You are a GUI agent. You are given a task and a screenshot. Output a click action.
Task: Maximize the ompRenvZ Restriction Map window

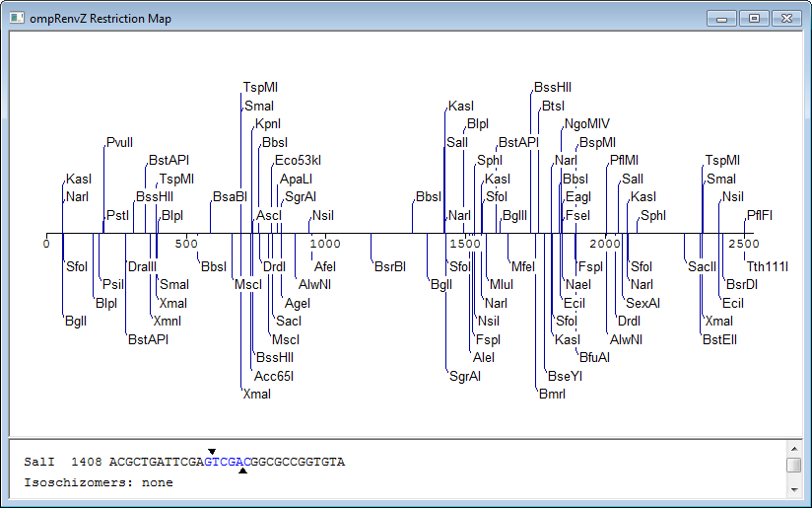tap(754, 19)
